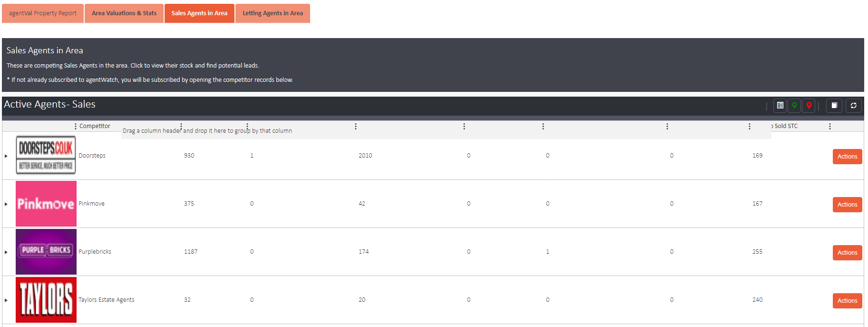Click the Competitor column header
This screenshot has height=327, width=868.
tap(95, 126)
